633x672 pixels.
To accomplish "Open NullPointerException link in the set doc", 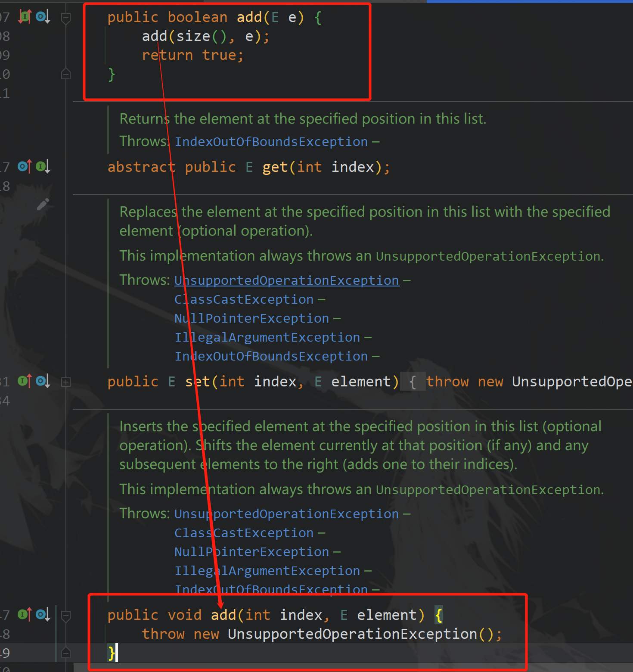I will pos(252,318).
